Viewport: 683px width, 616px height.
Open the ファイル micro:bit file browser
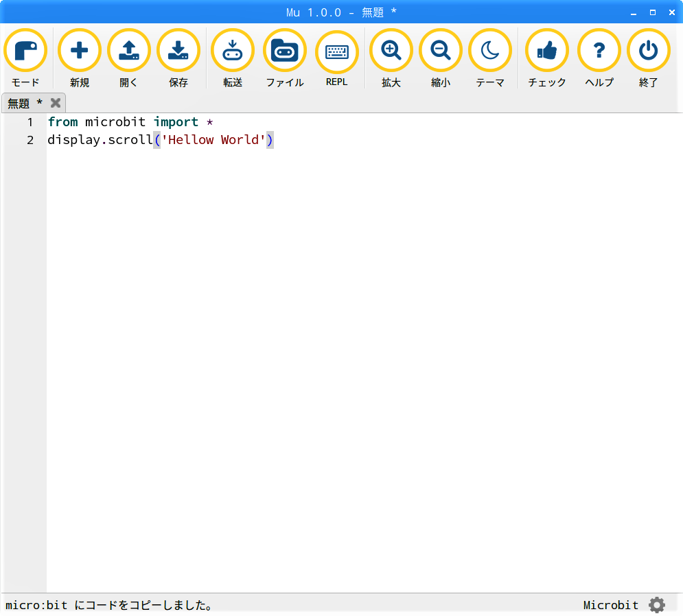click(285, 58)
